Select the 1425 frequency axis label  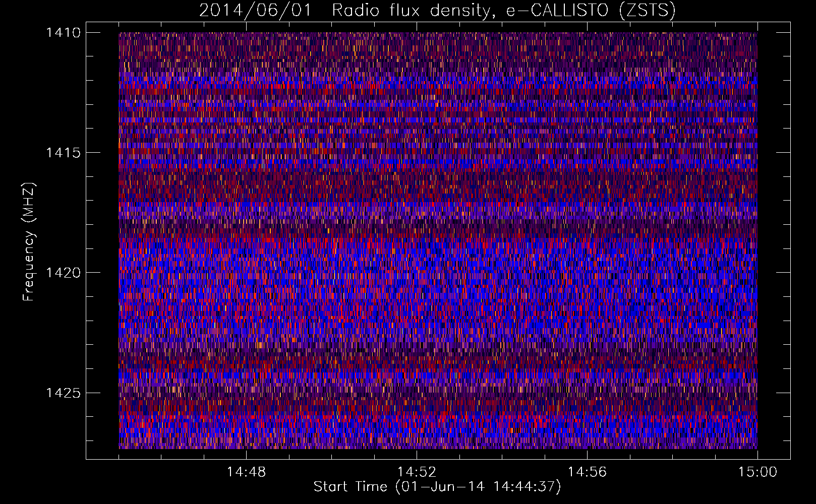tap(63, 393)
